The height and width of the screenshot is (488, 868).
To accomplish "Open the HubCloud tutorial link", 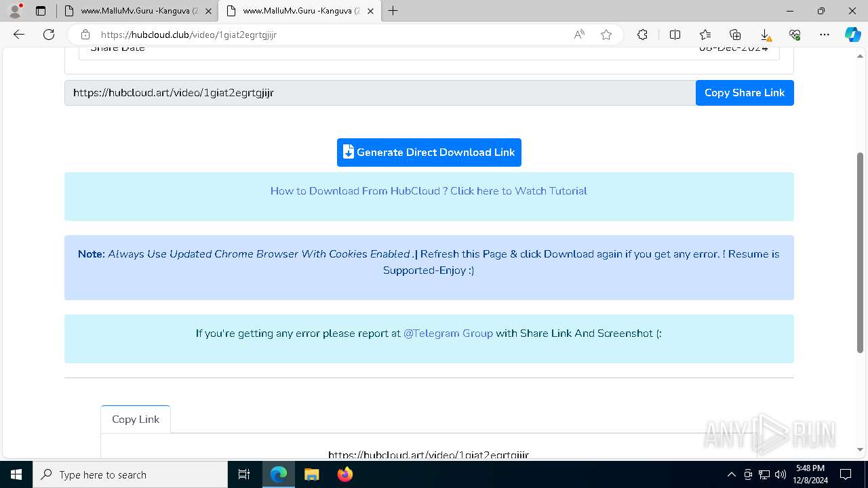I will (x=429, y=191).
